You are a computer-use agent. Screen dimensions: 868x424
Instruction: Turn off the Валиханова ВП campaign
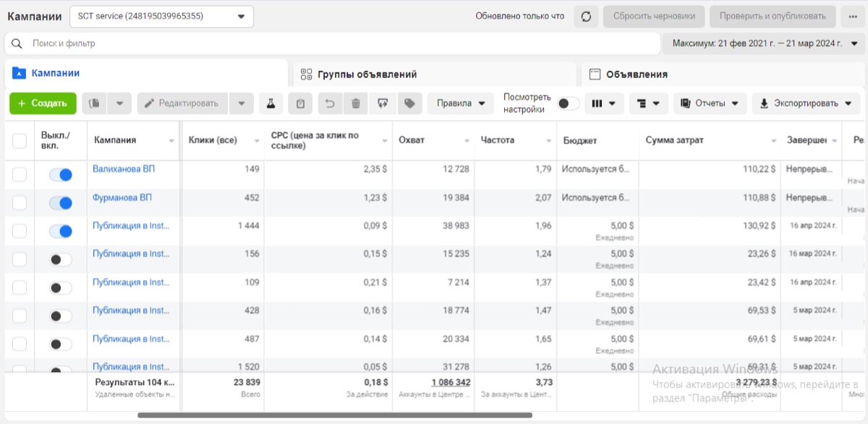click(x=61, y=174)
